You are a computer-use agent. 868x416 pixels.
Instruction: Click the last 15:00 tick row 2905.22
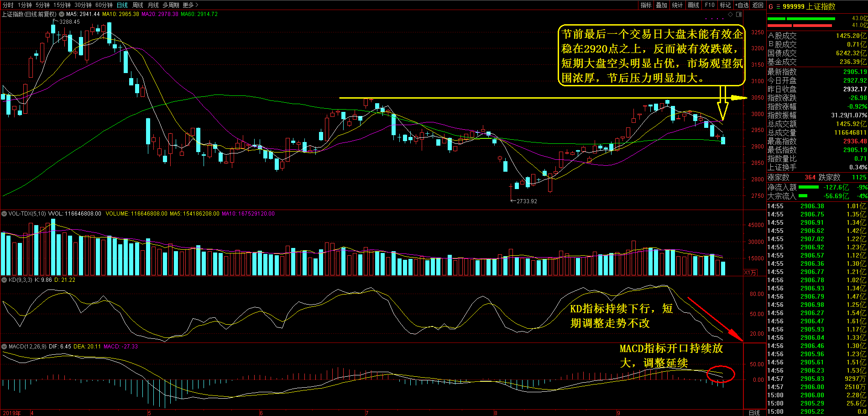click(x=817, y=411)
